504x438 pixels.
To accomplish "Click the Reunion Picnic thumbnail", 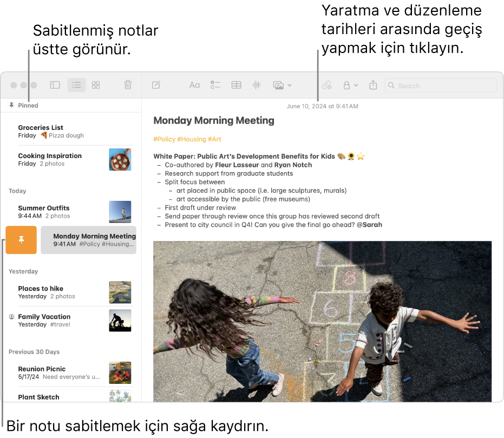I will pos(120,373).
